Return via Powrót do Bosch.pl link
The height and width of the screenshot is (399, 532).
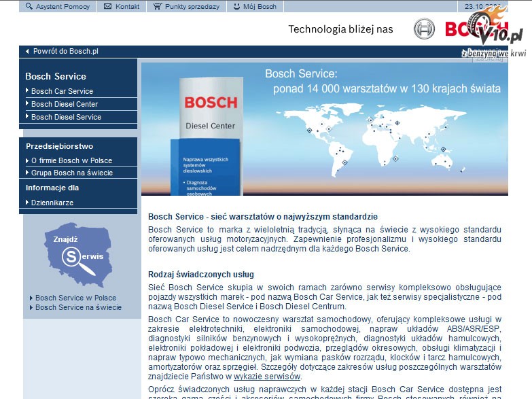[66, 51]
